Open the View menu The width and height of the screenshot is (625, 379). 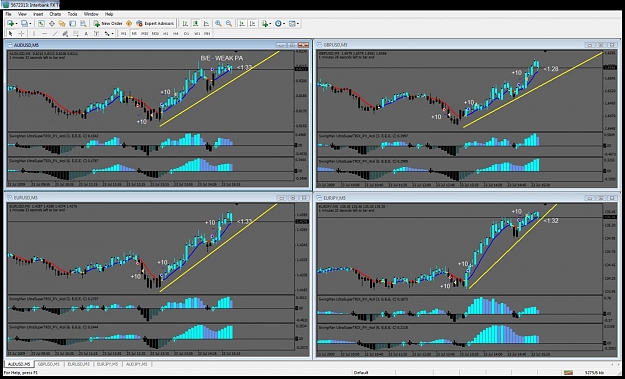(22, 14)
